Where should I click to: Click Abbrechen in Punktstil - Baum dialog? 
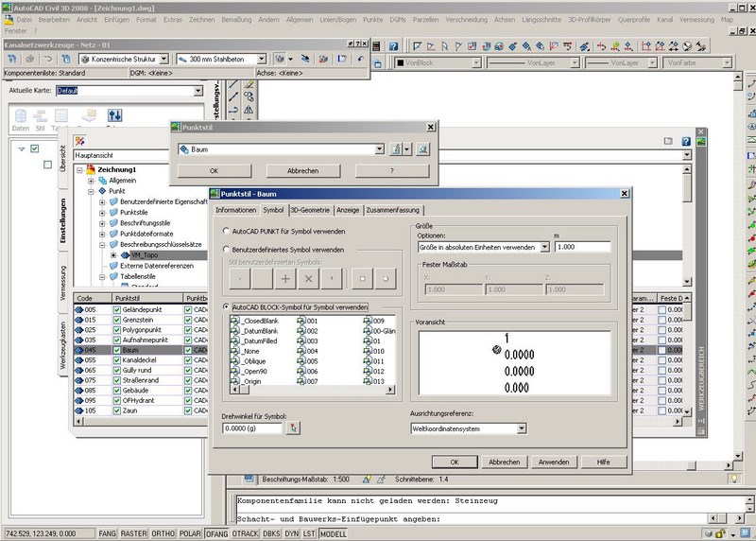(505, 462)
